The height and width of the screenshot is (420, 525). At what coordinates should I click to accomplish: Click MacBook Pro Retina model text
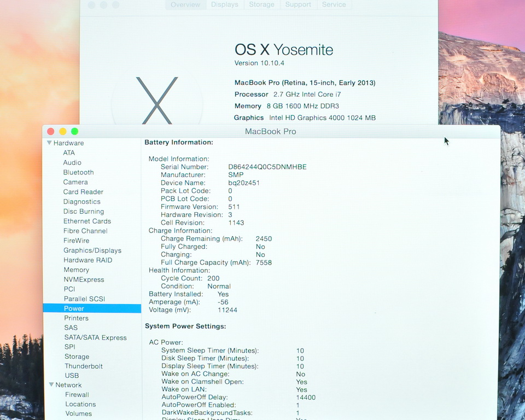click(305, 83)
